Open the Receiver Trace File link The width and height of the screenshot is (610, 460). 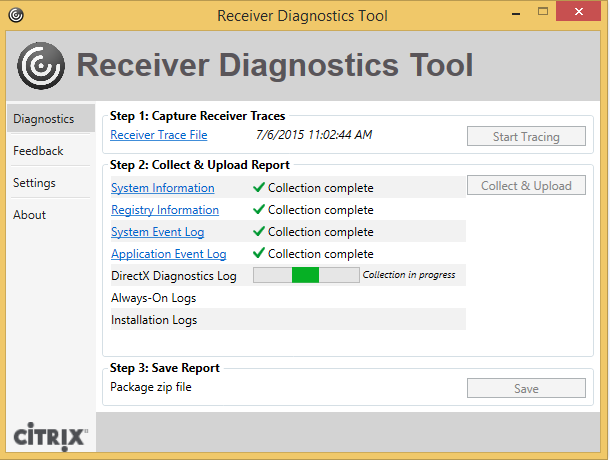159,135
